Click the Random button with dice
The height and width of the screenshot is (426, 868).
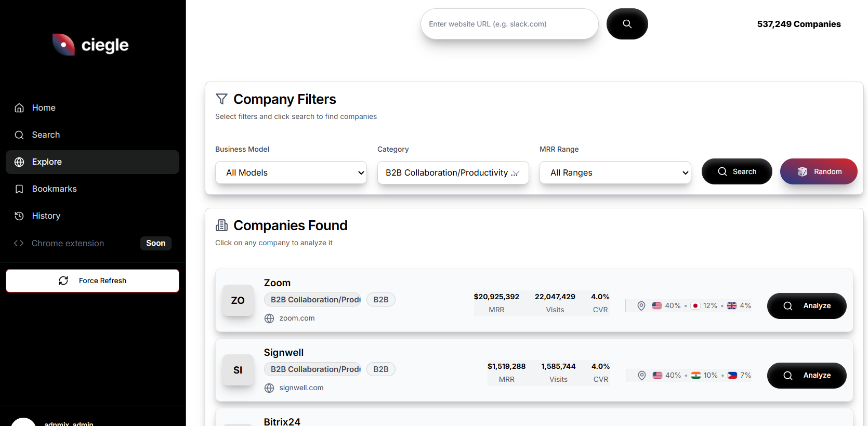point(819,171)
